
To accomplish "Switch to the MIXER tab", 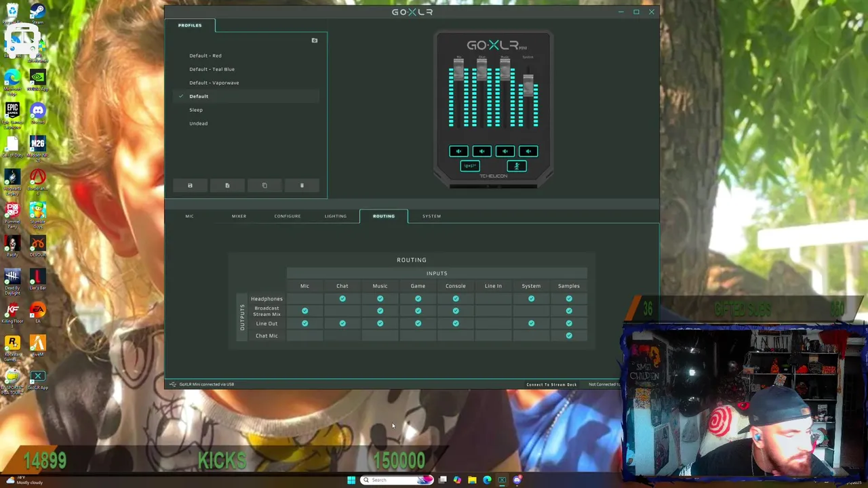I will pyautogui.click(x=239, y=216).
